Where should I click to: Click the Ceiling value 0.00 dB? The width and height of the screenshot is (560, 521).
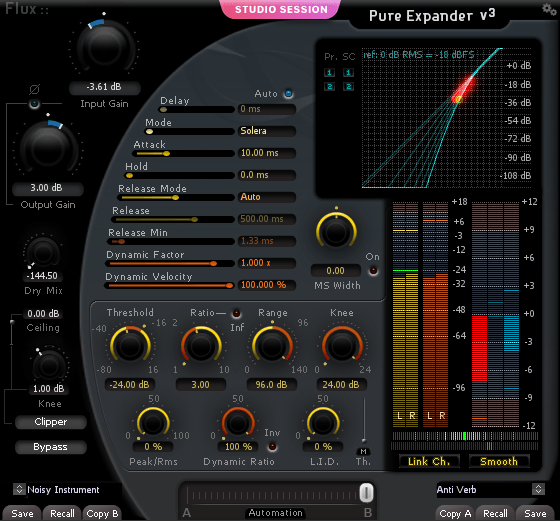[43, 314]
